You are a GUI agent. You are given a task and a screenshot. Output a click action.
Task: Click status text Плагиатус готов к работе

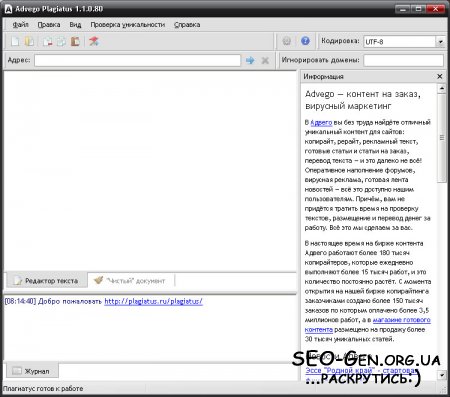tap(43, 389)
